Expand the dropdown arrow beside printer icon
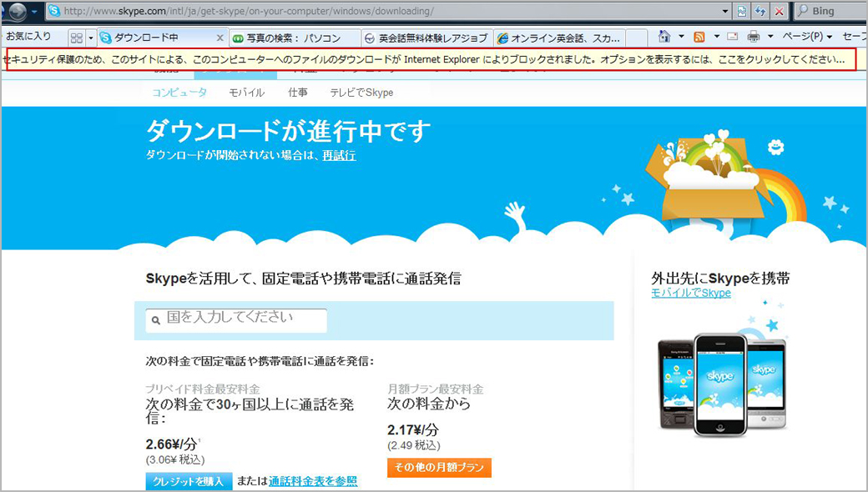Image resolution: width=868 pixels, height=492 pixels. click(770, 38)
